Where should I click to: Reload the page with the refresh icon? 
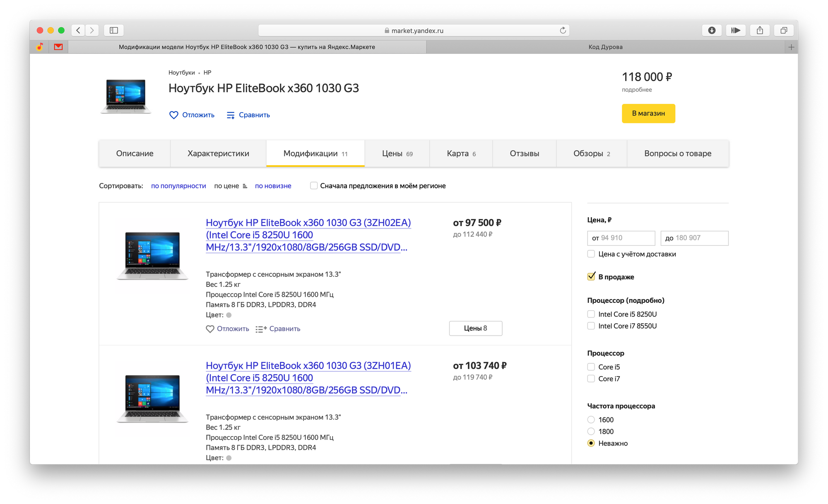coord(563,30)
